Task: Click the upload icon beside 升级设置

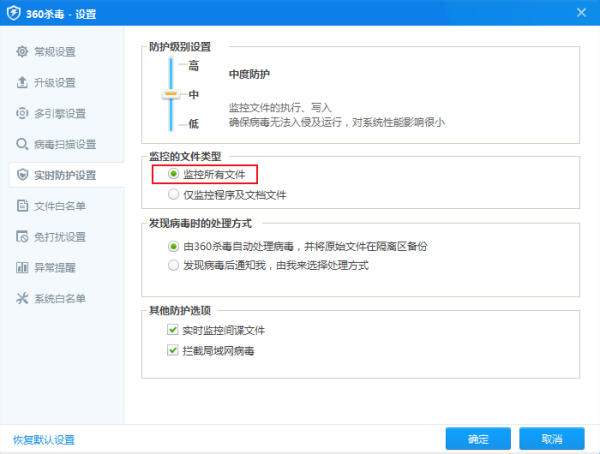Action: pyautogui.click(x=22, y=82)
